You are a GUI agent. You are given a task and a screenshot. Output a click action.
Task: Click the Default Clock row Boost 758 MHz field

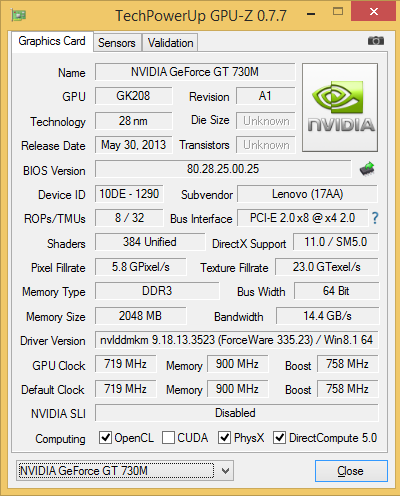(348, 389)
